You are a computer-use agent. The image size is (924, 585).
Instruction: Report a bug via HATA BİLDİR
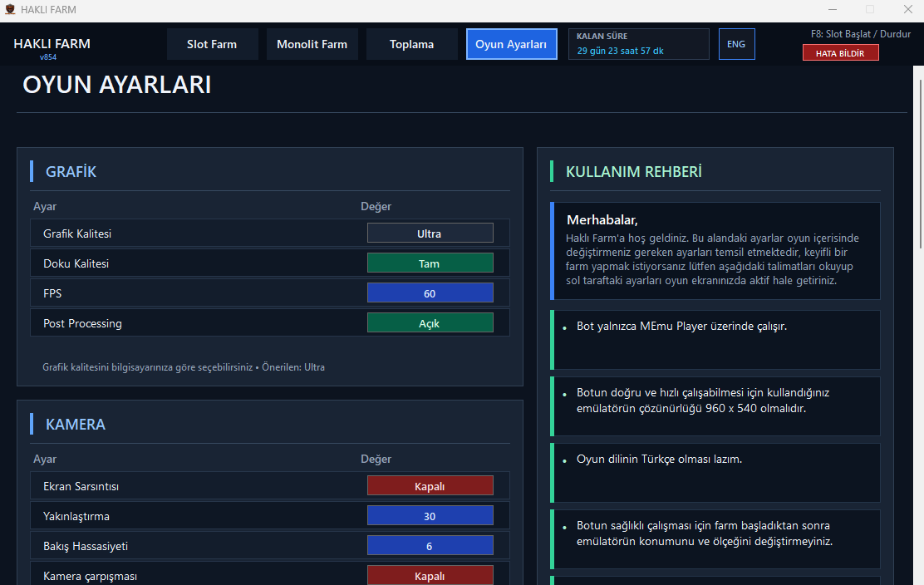(x=840, y=53)
